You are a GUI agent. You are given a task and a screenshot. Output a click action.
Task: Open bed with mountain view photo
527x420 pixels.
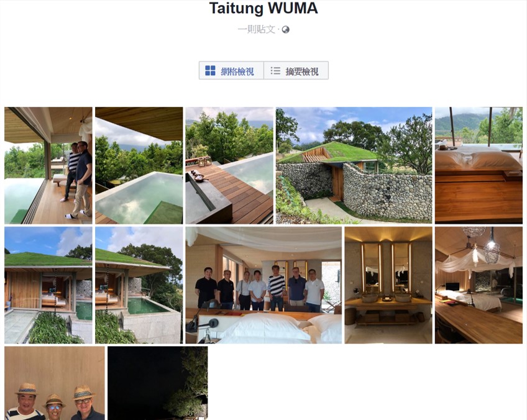point(479,165)
